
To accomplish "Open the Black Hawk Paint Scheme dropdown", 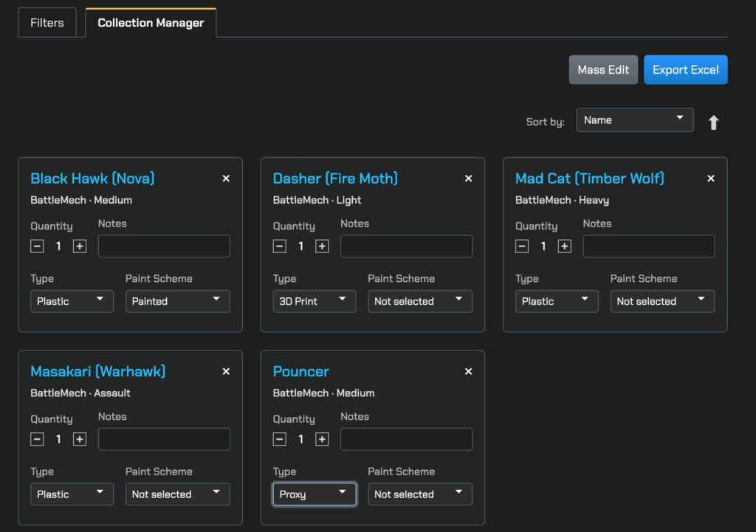I will click(177, 301).
